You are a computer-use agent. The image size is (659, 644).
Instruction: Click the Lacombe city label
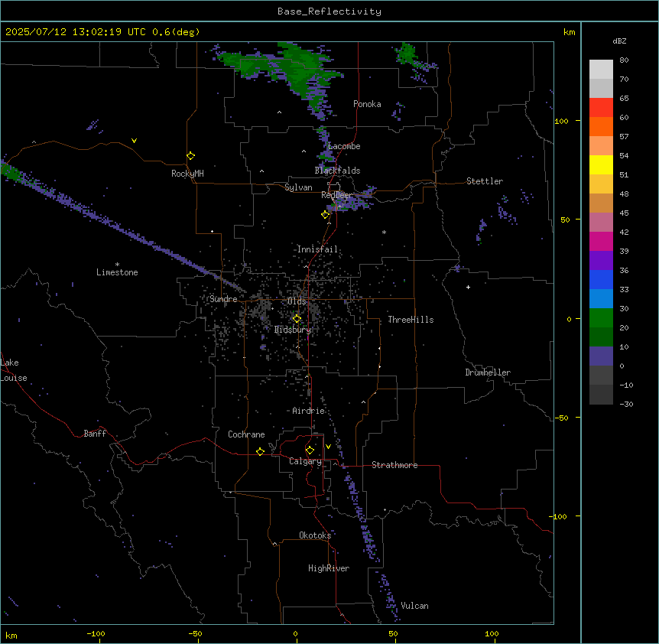[344, 146]
